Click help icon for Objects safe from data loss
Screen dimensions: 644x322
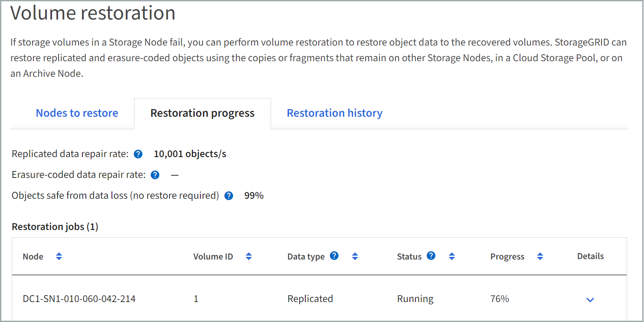tap(229, 196)
